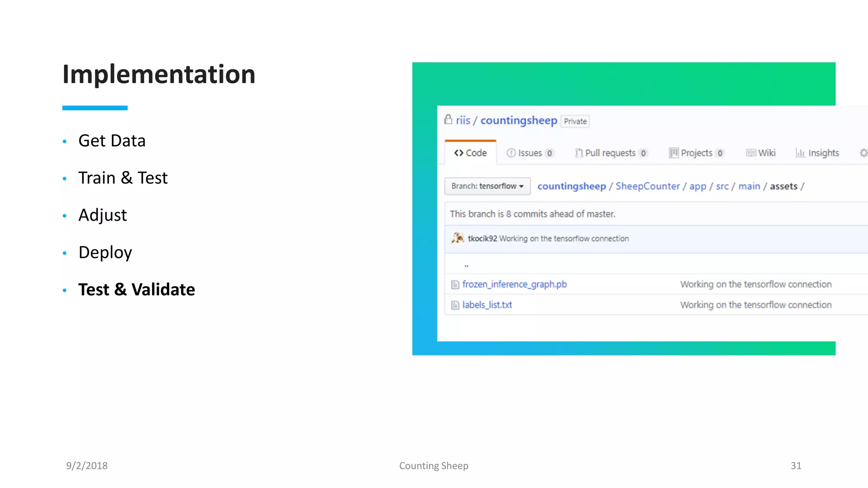Open commit message for frozen_inference_graph.pb row
Image resolution: width=868 pixels, height=488 pixels.
pos(756,284)
